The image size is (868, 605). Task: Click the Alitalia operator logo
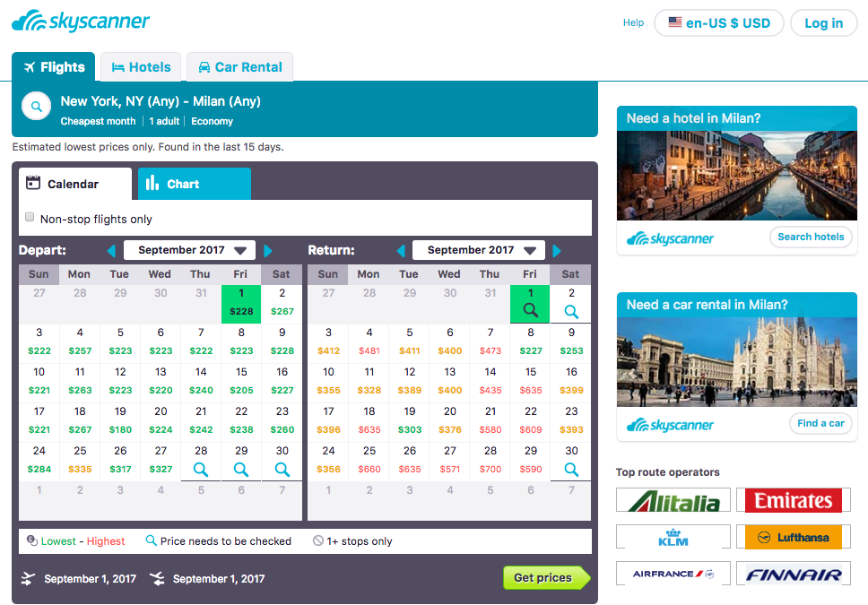click(x=673, y=500)
